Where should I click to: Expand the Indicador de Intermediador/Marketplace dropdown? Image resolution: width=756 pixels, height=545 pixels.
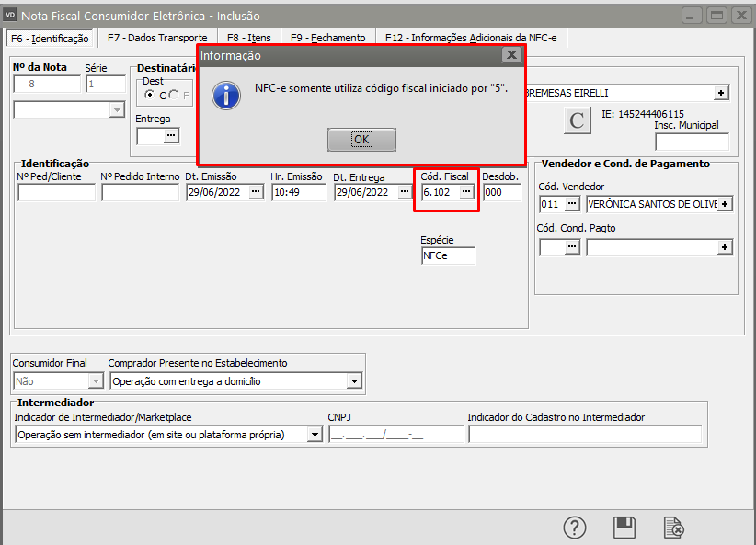(x=315, y=435)
